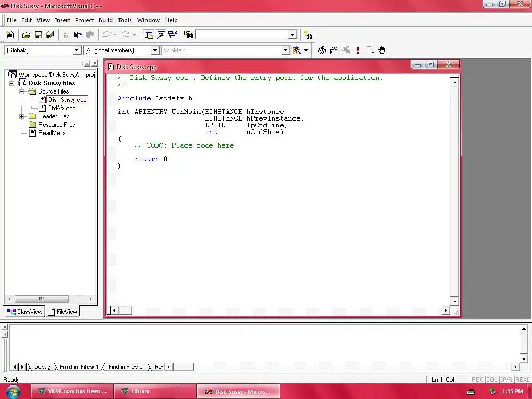Image resolution: width=532 pixels, height=399 pixels.
Task: Select Workspace 'Disk Sussy' root node
Action: (56, 75)
